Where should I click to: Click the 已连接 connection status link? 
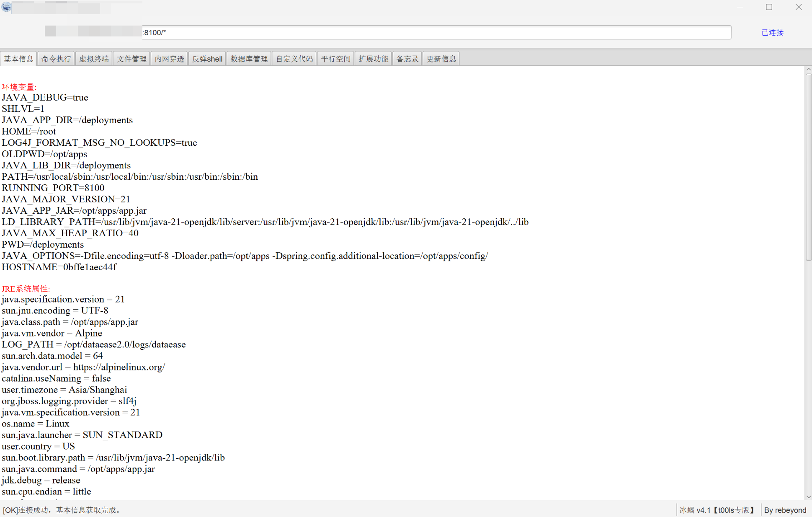coord(772,32)
